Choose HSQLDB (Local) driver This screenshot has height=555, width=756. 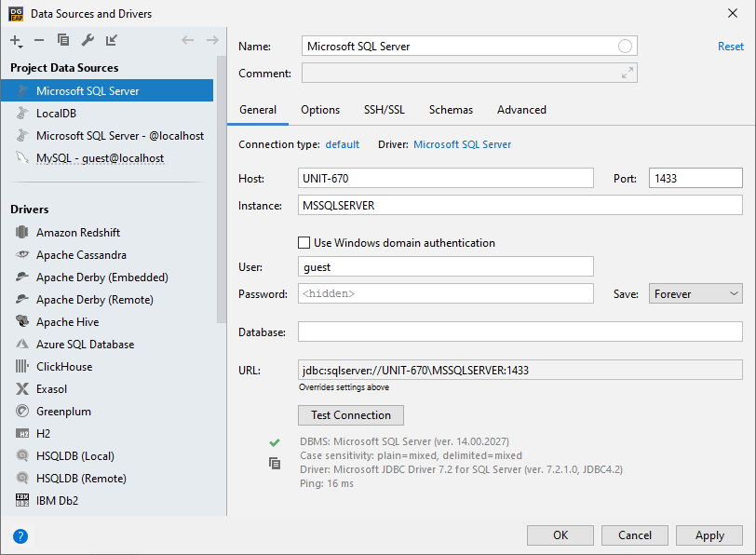(x=107, y=455)
